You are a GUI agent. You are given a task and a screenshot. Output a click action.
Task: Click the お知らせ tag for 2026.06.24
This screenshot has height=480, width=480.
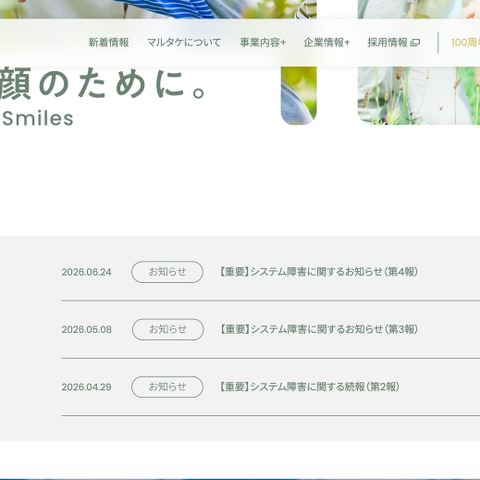pyautogui.click(x=167, y=272)
